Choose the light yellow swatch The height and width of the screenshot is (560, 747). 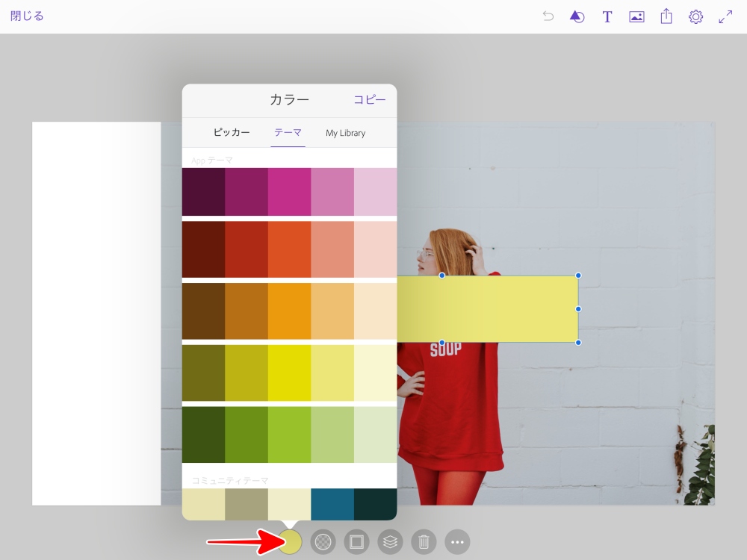pyautogui.click(x=332, y=373)
